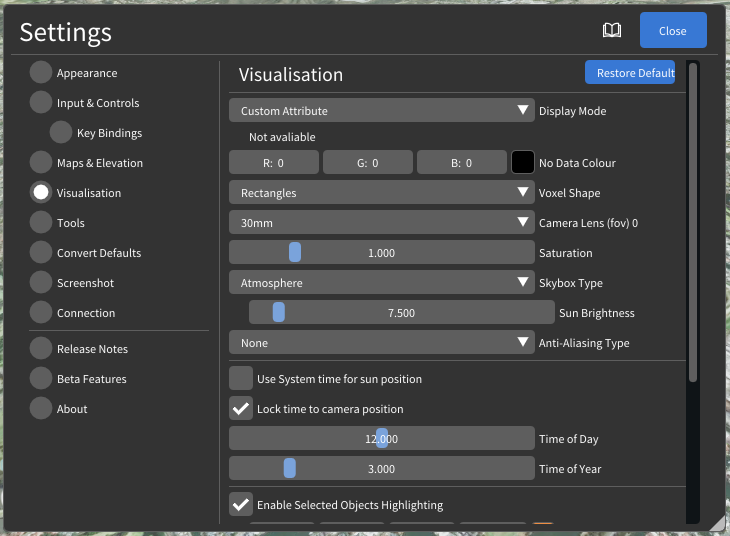Click the Connection settings circle icon
730x536 pixels.
pos(41,313)
